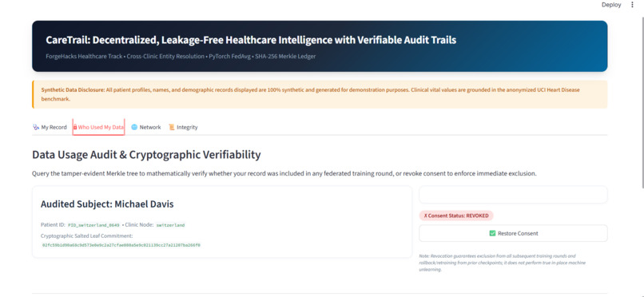Open the Integrity tab
644x297 pixels.
(x=183, y=127)
